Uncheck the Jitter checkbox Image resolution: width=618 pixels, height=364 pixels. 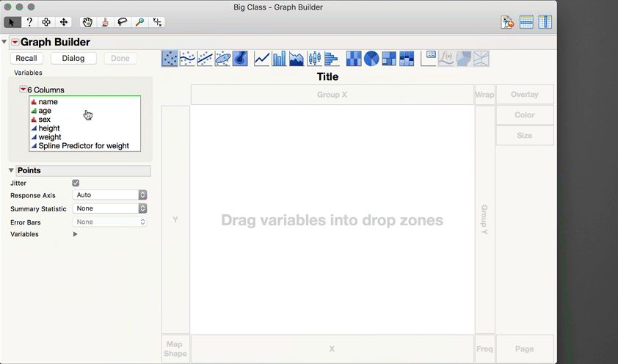coord(76,183)
